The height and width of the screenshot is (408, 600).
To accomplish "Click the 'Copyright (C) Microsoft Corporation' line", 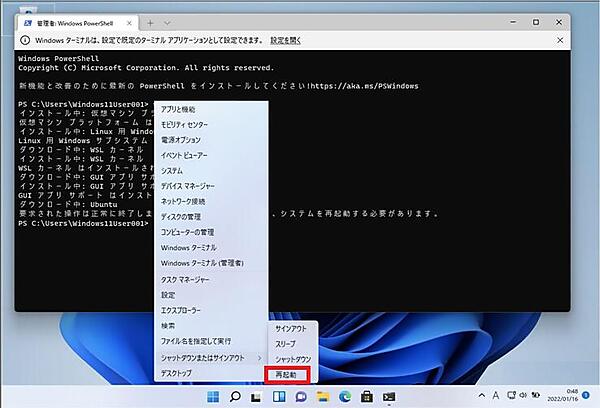I will point(146,68).
